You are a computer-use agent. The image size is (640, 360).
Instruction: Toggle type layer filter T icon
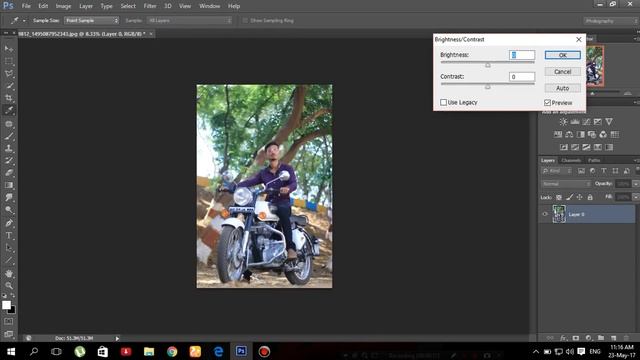point(604,171)
